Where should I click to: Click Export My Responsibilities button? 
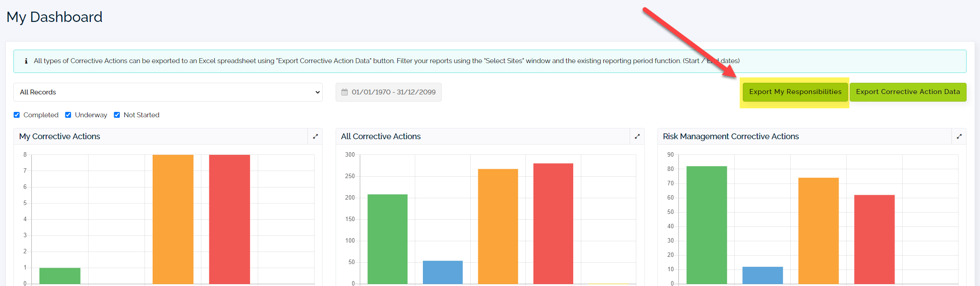[795, 92]
